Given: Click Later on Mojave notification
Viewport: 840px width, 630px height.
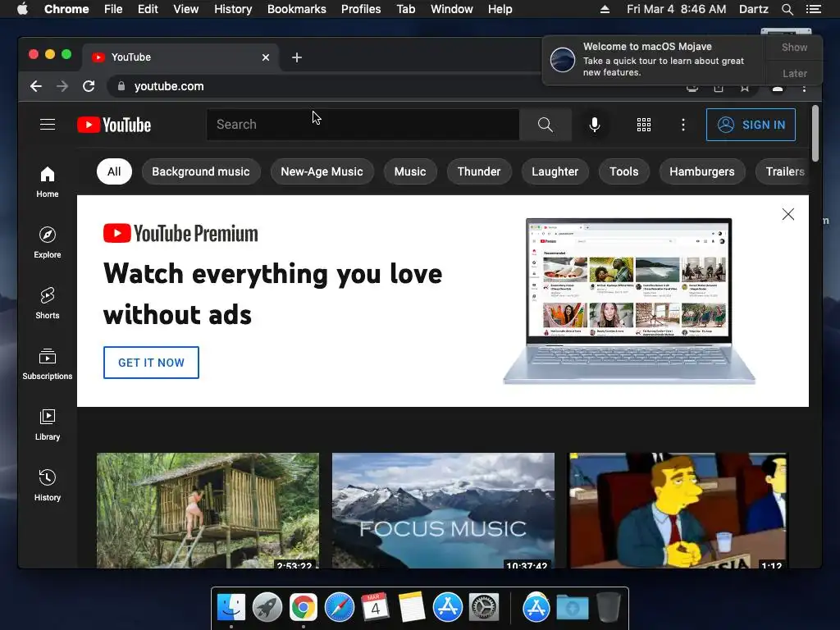Looking at the screenshot, I should point(794,73).
